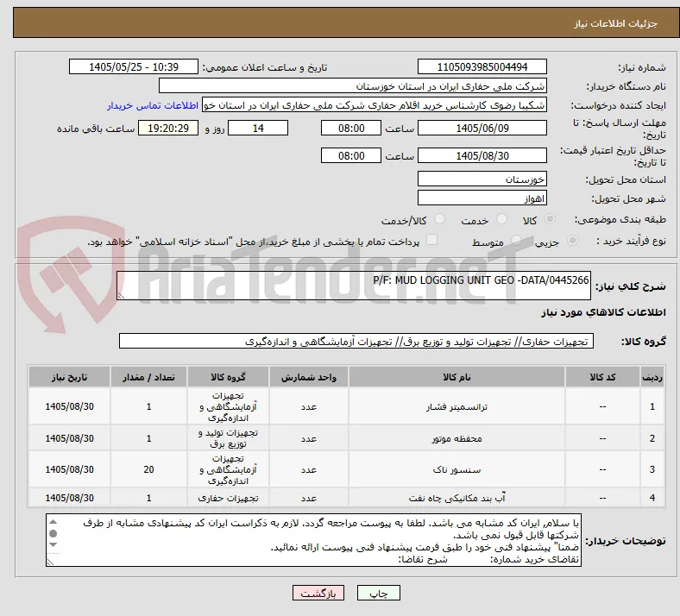Image resolution: width=680 pixels, height=616 pixels.
Task: Select the جزیی purchase type radio
Action: [572, 241]
